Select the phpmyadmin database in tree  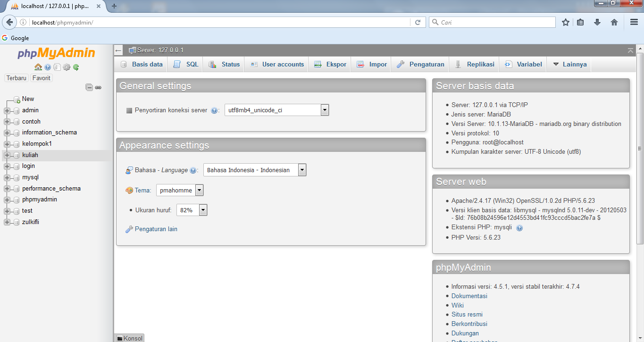coord(40,200)
